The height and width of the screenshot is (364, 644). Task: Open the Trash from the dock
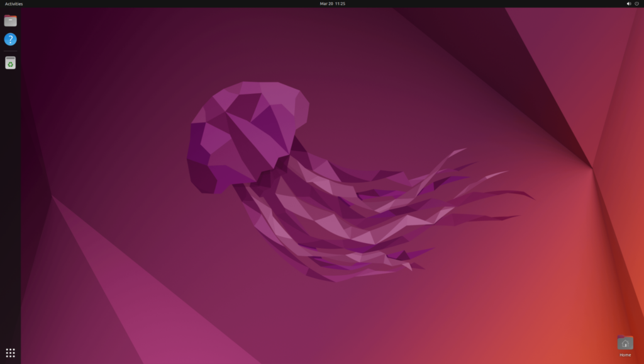click(x=9, y=62)
